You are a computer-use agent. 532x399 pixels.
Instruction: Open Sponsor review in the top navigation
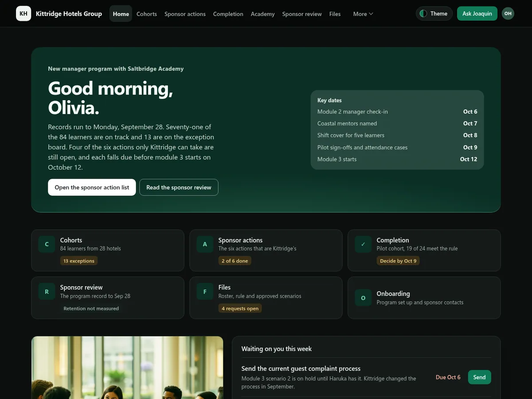pyautogui.click(x=302, y=14)
